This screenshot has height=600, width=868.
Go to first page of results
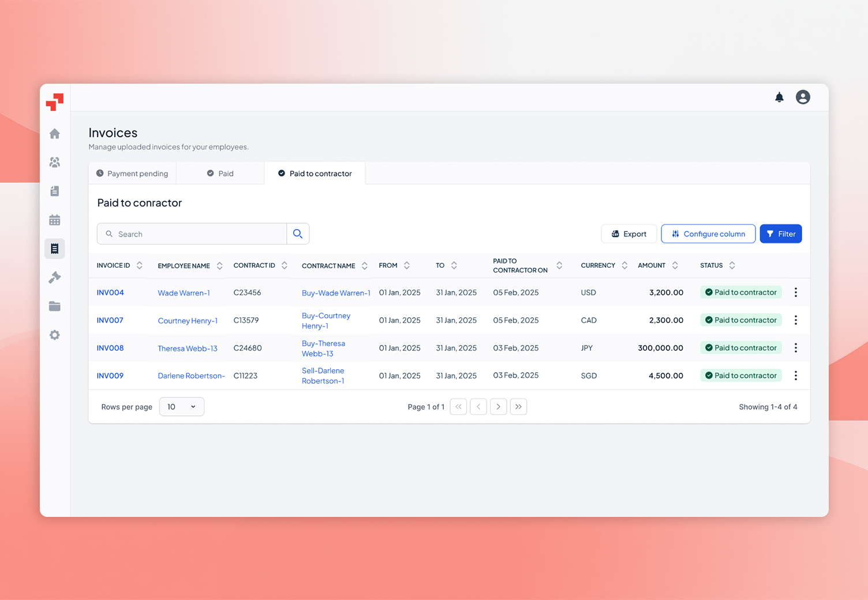[458, 407]
